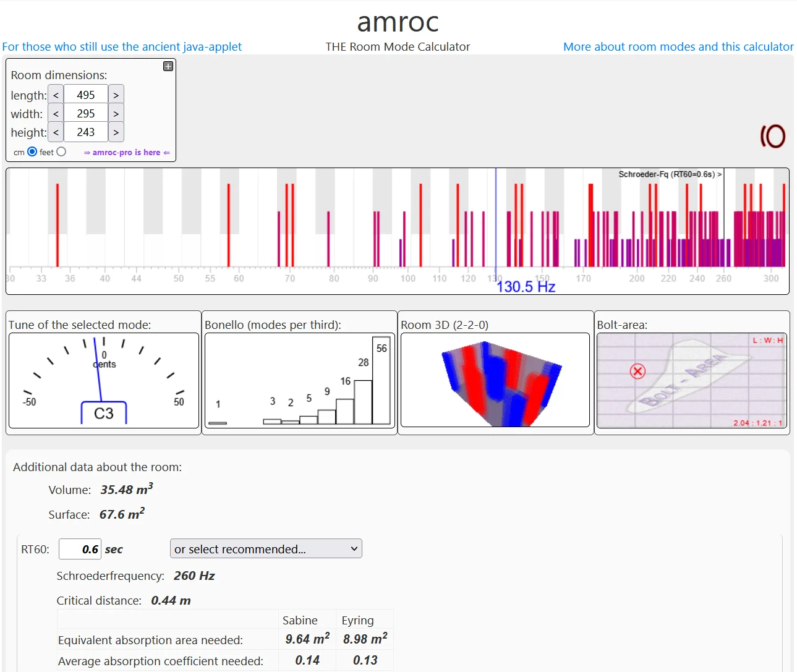The image size is (797, 672).
Task: Click the Bonello bar labeled 16
Action: [345, 411]
